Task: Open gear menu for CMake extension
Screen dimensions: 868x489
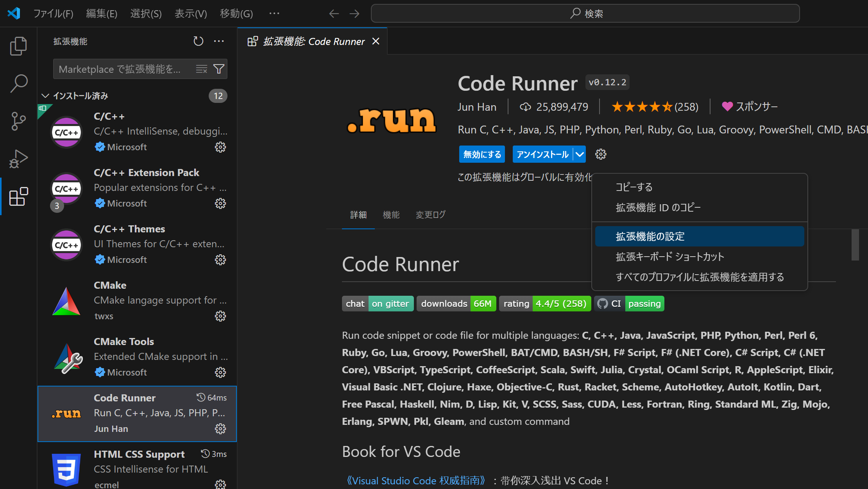Action: 220,316
